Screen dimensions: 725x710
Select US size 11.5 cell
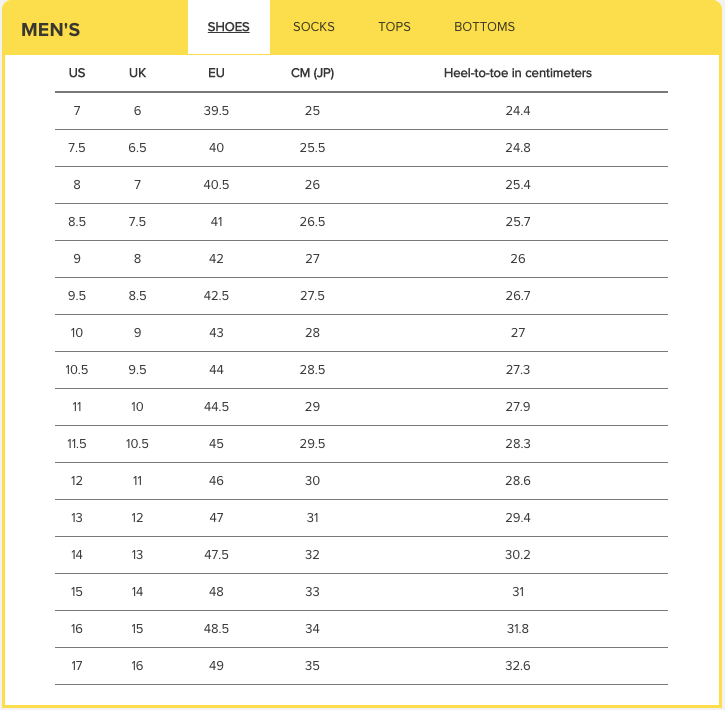tap(77, 444)
